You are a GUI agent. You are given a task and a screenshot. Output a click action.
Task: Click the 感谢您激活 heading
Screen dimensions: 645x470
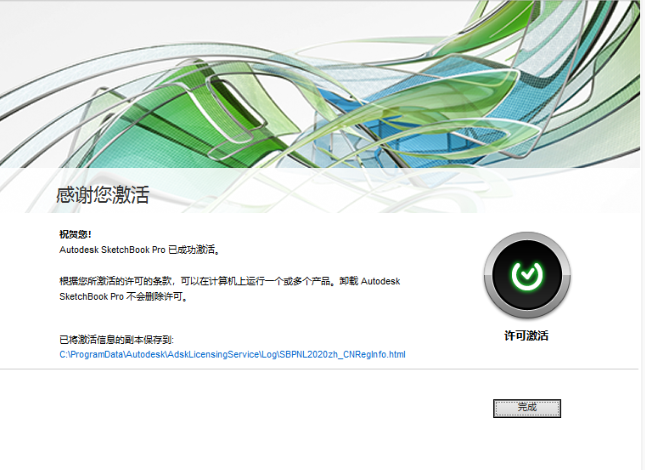point(103,195)
